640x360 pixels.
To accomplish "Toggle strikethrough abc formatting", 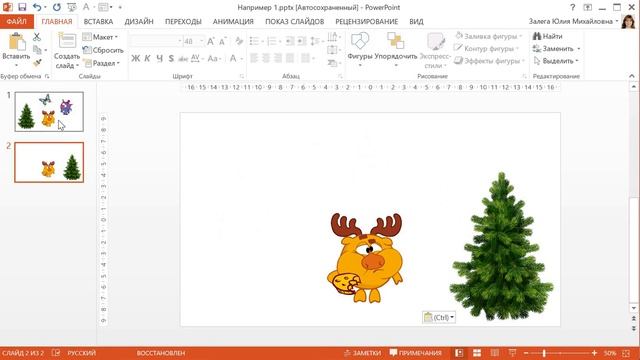I will point(183,59).
